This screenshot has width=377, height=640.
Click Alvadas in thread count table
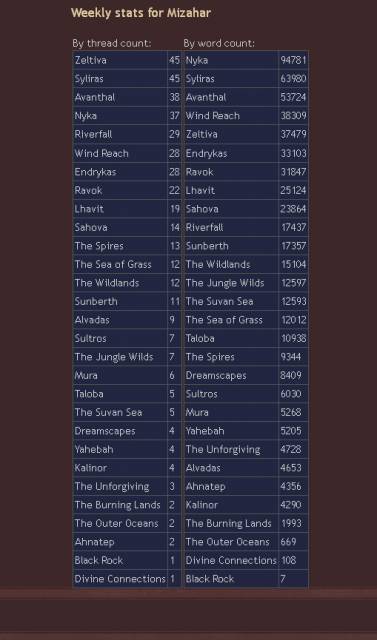pos(92,320)
